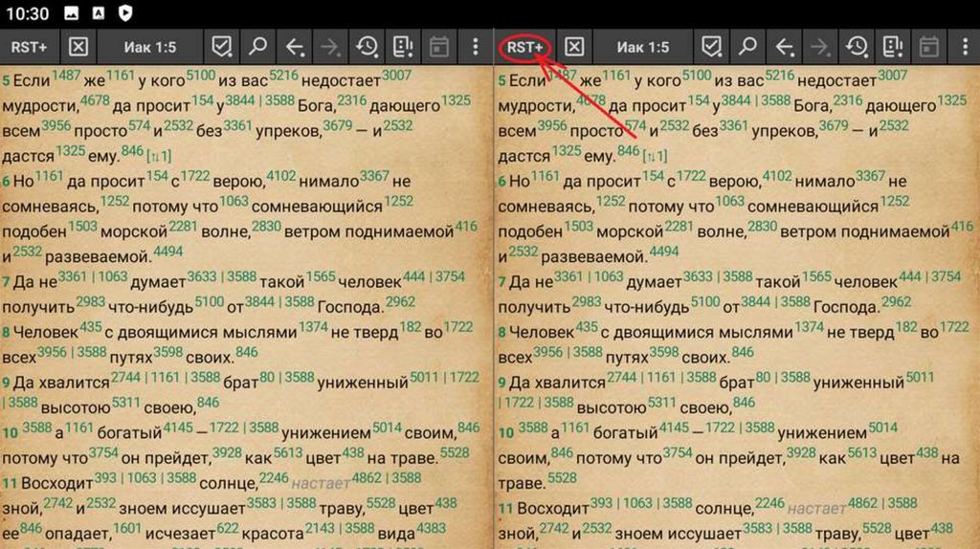Tap Strong's number 3928 in right pane

click(x=801, y=452)
